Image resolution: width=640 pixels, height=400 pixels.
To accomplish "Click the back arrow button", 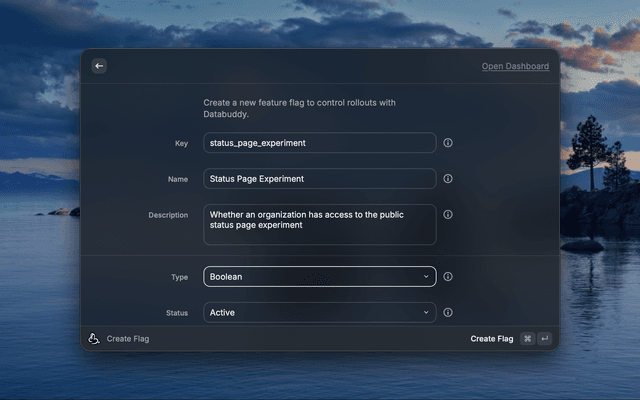I will point(99,66).
